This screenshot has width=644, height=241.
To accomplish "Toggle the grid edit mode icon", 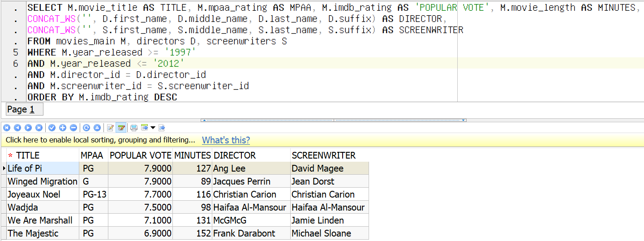I will pyautogui.click(x=121, y=128).
